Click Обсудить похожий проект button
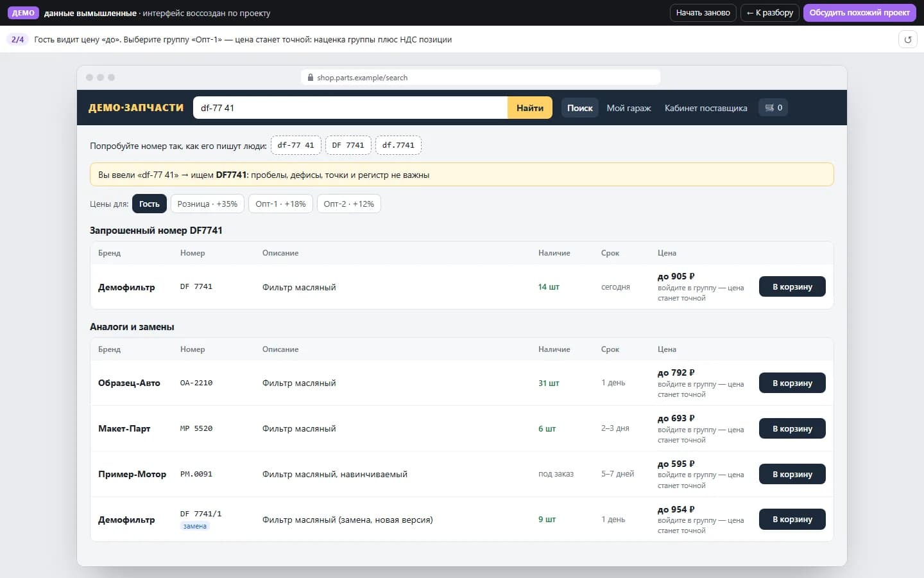This screenshot has height=578, width=924. coord(859,13)
